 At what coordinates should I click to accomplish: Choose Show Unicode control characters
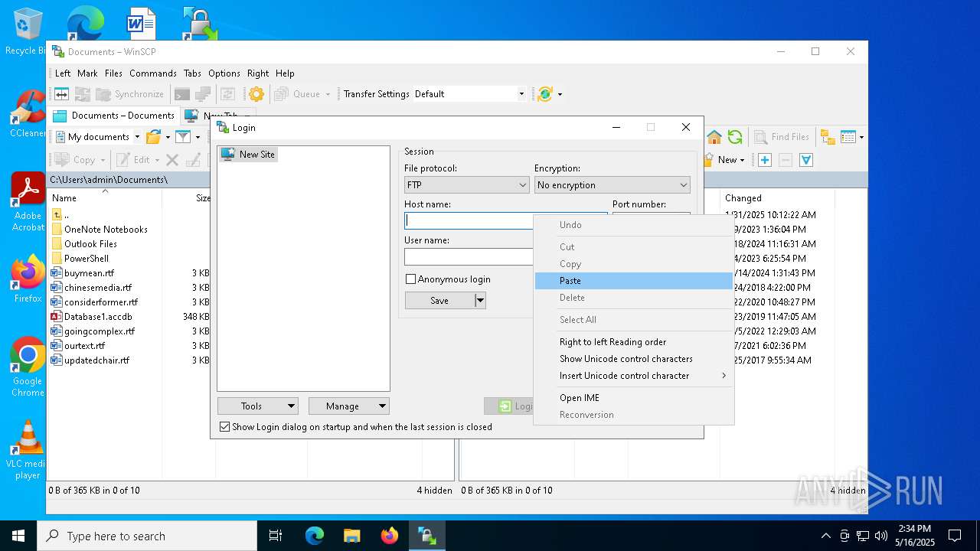634,359
